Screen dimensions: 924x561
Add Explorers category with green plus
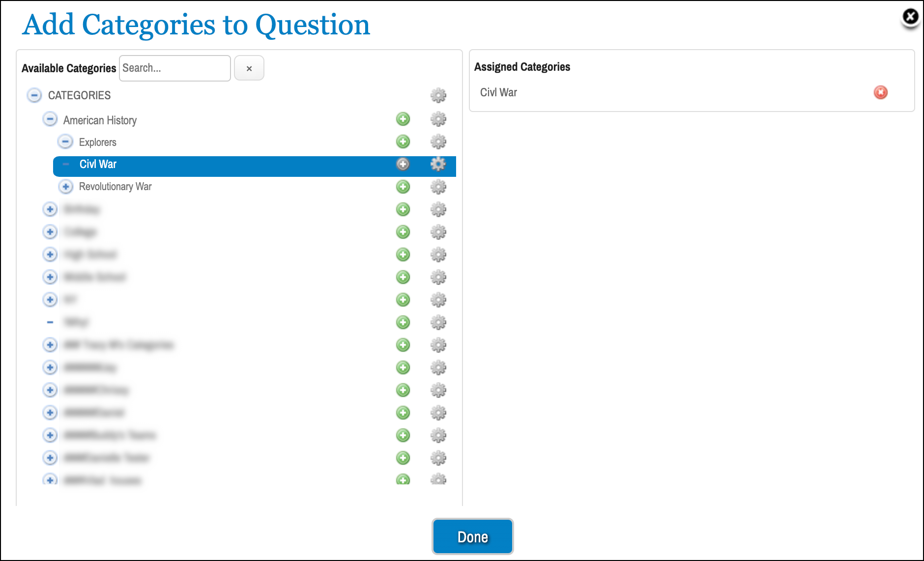click(x=403, y=141)
